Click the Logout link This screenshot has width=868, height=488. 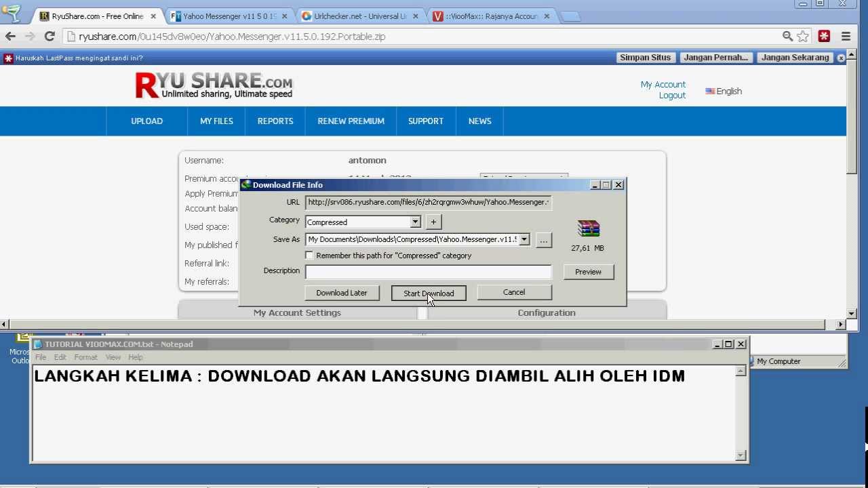(x=672, y=96)
